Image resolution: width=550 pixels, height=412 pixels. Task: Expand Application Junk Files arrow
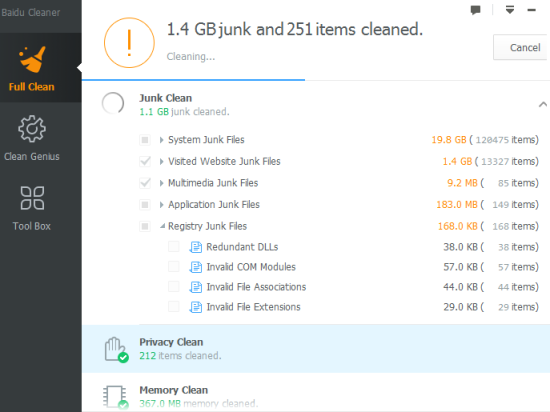click(x=161, y=205)
